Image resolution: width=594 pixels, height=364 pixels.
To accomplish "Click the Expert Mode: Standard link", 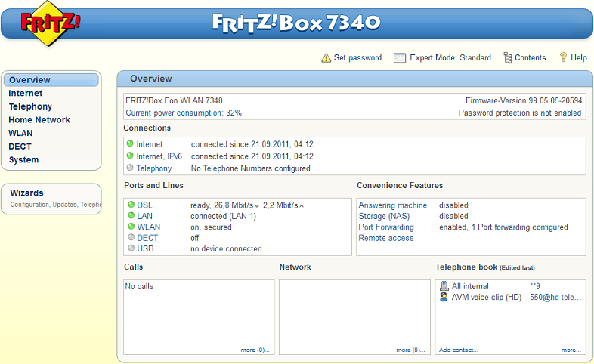I will point(450,58).
